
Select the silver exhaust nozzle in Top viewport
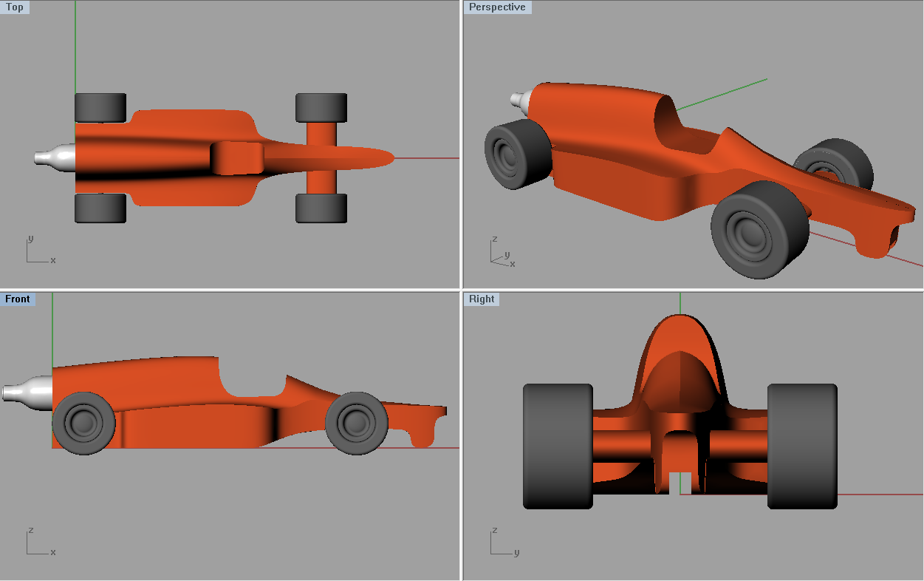pos(55,157)
